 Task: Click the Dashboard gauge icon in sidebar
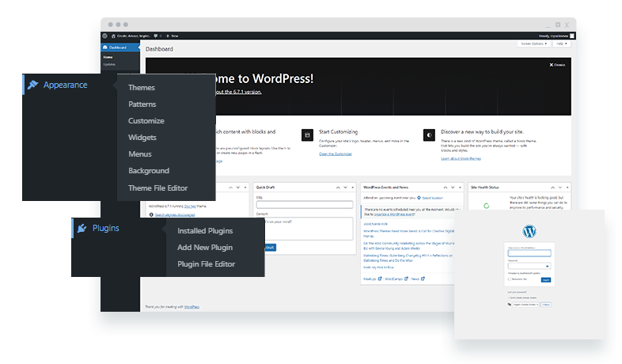click(105, 47)
